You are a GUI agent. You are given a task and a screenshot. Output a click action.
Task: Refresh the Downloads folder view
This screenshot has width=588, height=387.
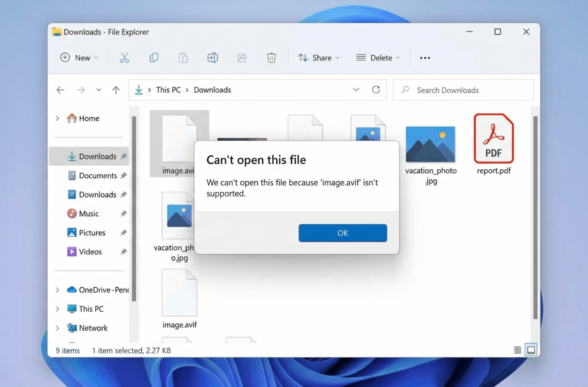tap(376, 90)
